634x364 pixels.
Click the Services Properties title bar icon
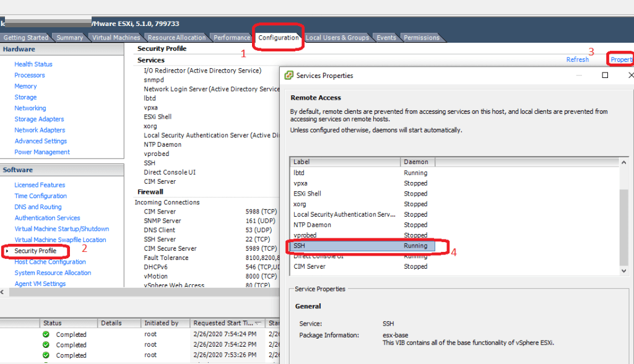tap(289, 74)
